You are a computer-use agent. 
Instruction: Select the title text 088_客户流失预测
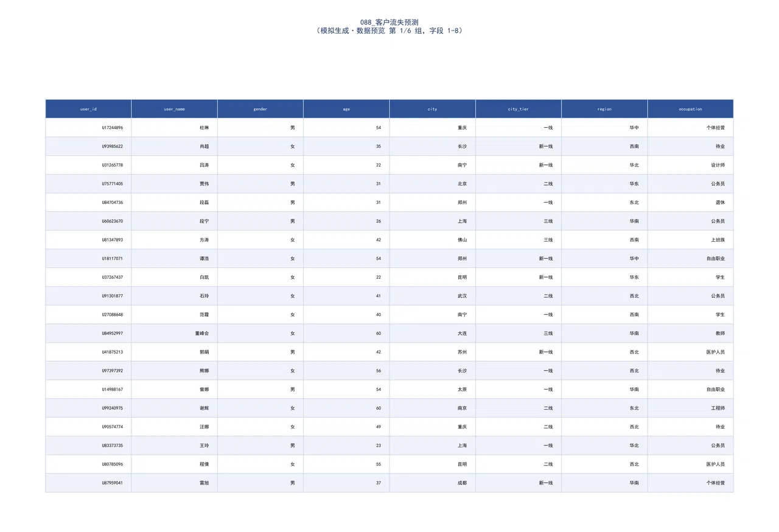389,22
